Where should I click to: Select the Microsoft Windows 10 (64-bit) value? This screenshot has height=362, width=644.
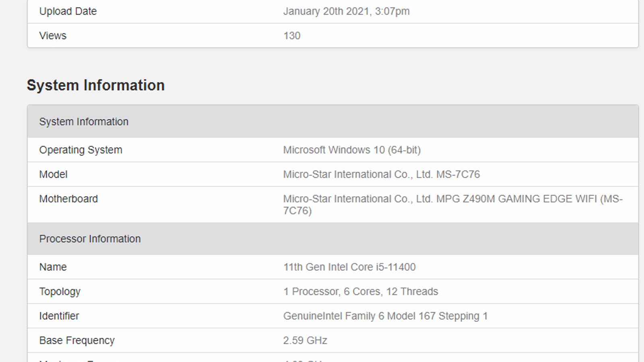pyautogui.click(x=352, y=150)
